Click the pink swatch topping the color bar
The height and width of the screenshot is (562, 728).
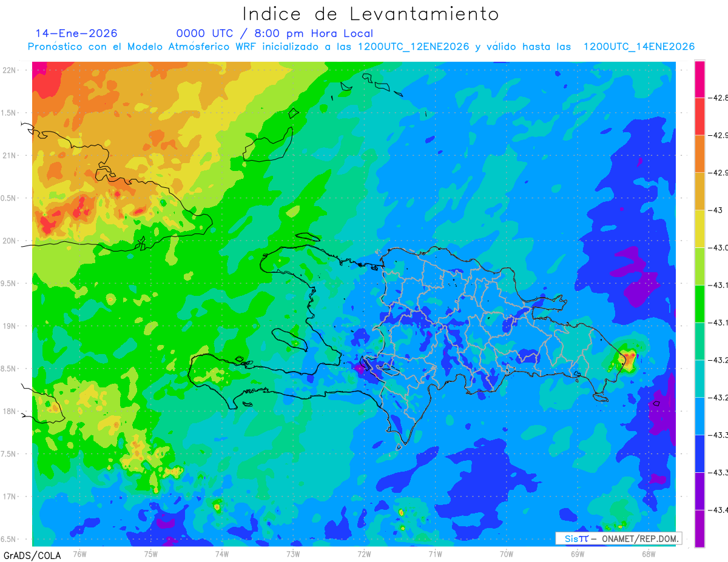click(x=699, y=79)
